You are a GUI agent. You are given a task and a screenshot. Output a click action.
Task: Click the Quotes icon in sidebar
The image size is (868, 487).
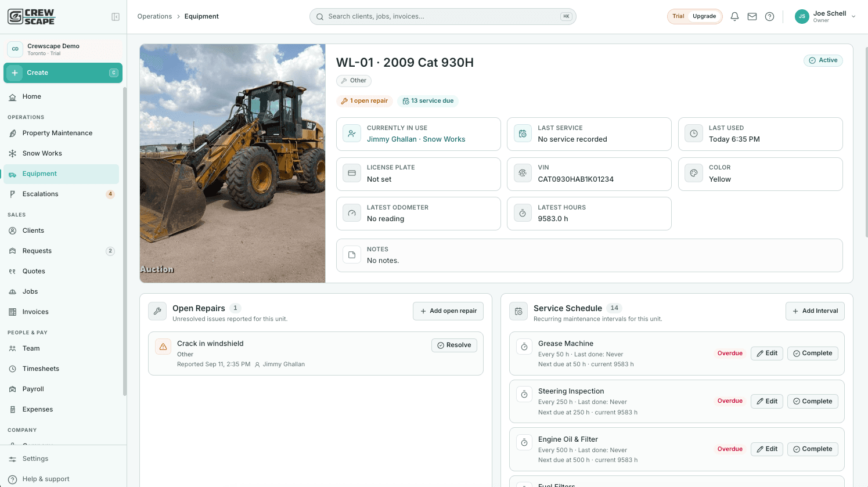(13, 271)
